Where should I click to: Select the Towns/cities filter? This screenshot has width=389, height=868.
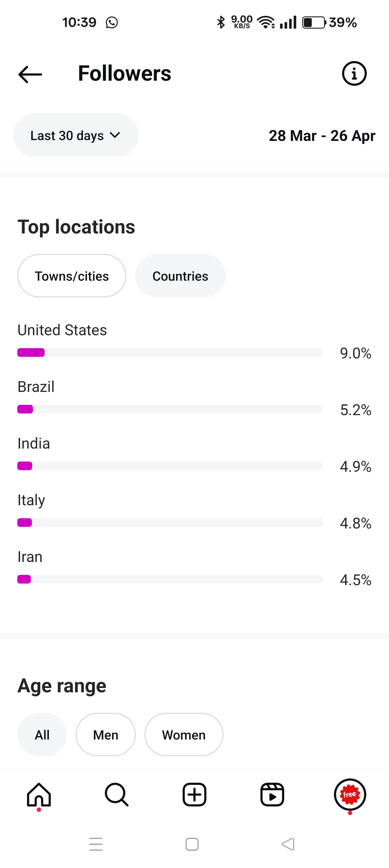click(72, 276)
